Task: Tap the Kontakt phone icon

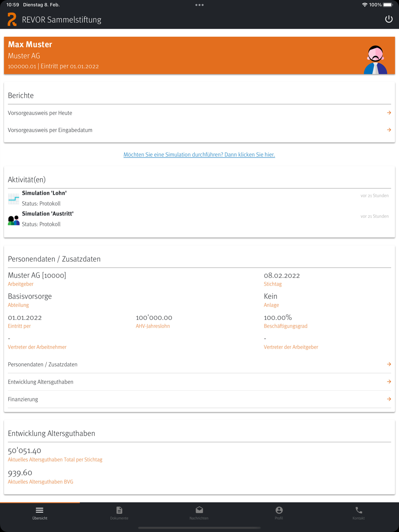Action: pyautogui.click(x=359, y=510)
